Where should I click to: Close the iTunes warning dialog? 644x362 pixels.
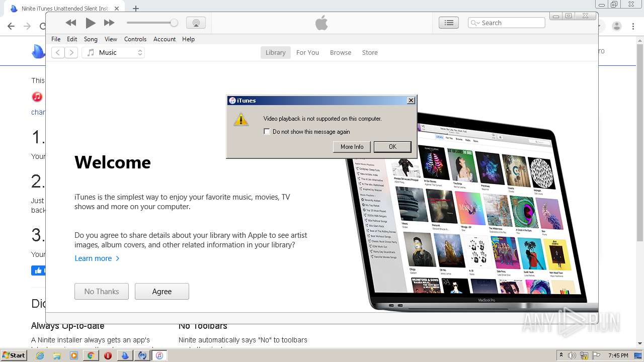411,101
